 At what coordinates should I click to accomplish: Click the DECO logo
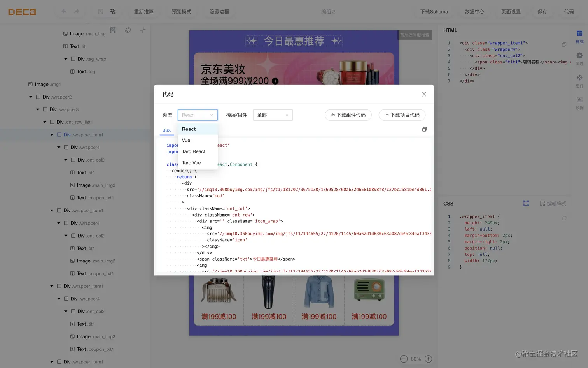coord(22,12)
